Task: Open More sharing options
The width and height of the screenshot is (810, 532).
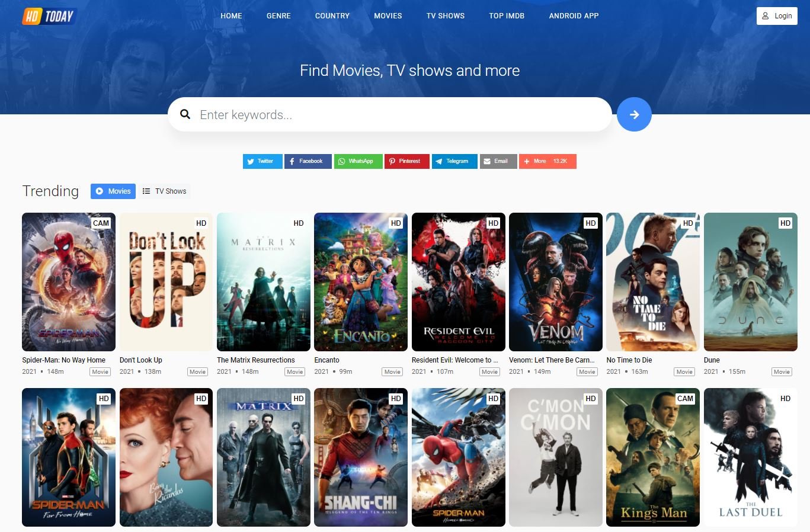Action: (548, 161)
